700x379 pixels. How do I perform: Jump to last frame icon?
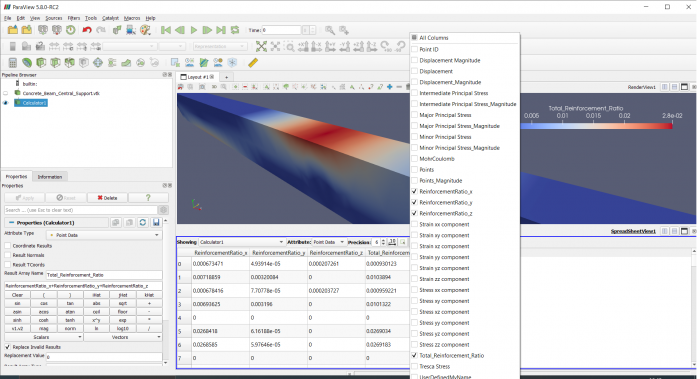pos(221,30)
